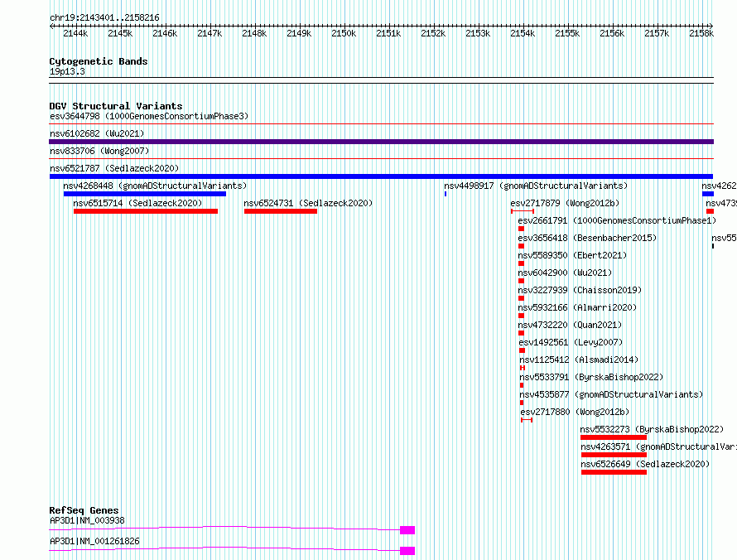Open the esv3656418 (Besenbacher2015) label

tap(588, 238)
